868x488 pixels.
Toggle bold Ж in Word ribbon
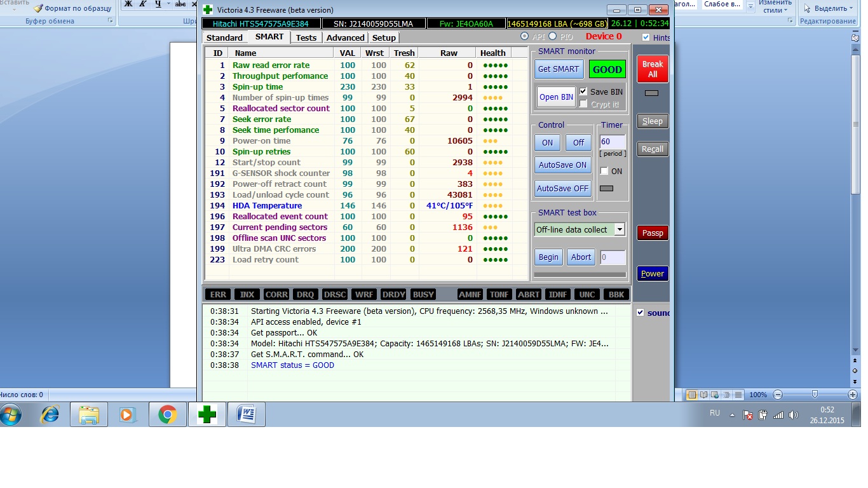[128, 4]
